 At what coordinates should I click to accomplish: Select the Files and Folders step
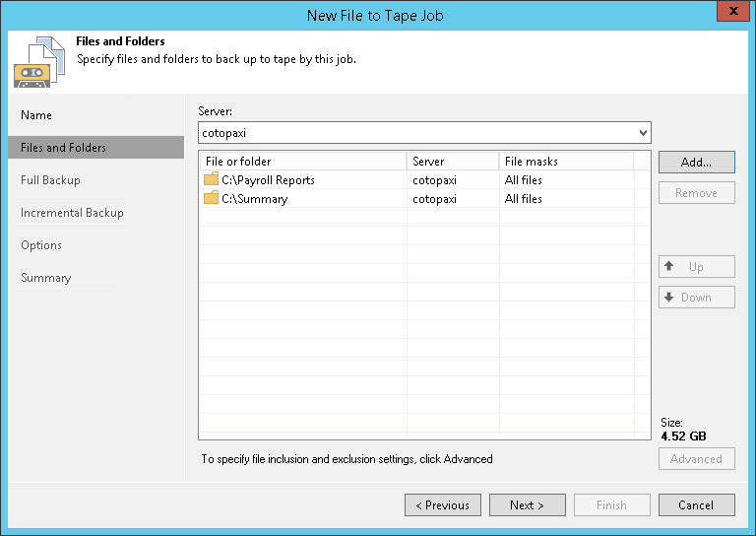(64, 148)
